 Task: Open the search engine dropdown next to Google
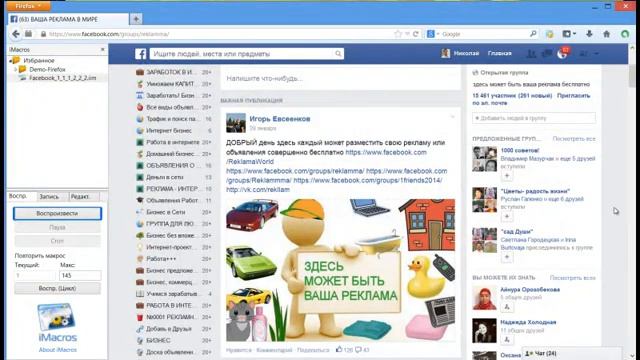point(438,34)
